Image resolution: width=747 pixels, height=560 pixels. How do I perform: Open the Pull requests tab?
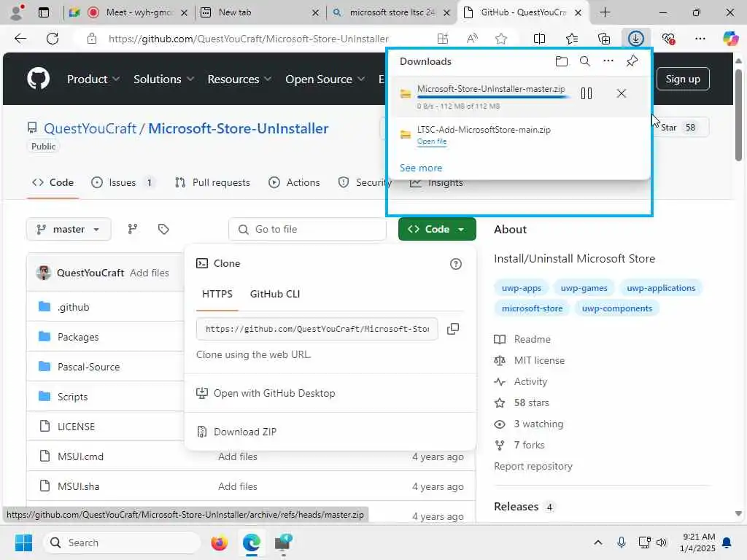[x=212, y=182]
